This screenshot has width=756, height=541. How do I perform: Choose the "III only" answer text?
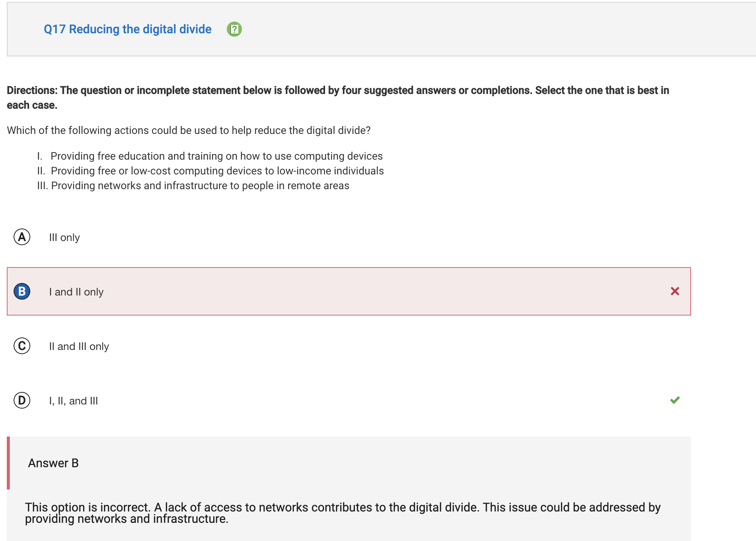(64, 238)
